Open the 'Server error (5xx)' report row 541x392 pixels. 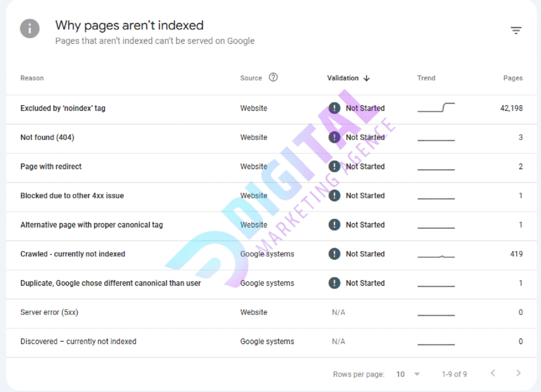49,312
